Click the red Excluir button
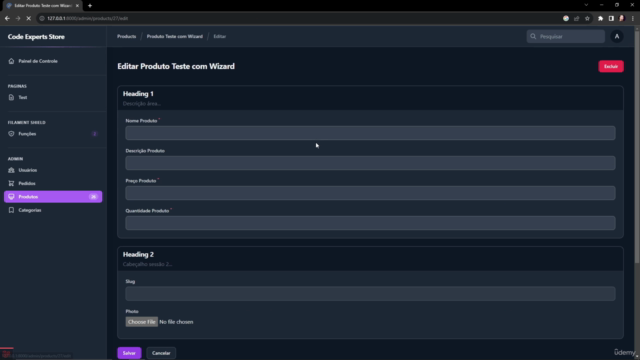640x360 pixels. click(611, 66)
